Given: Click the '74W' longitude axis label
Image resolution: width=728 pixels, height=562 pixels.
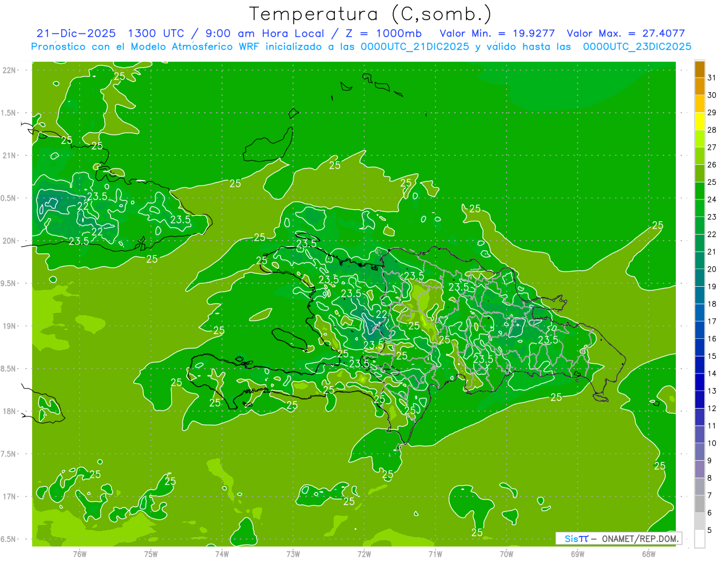Looking at the screenshot, I should [x=222, y=554].
